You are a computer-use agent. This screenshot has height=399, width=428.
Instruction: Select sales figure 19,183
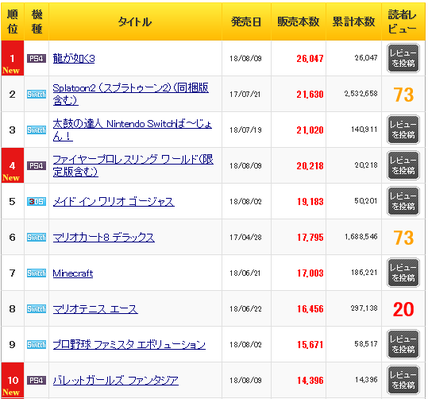tap(310, 202)
